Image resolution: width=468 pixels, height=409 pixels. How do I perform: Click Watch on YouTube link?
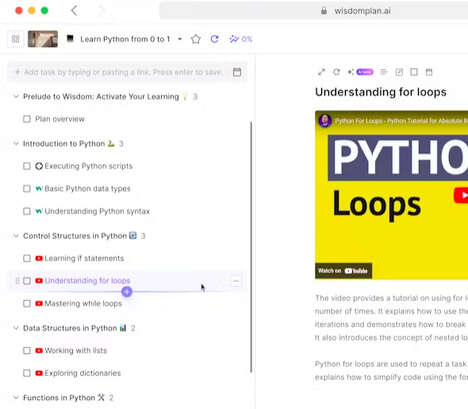click(343, 271)
